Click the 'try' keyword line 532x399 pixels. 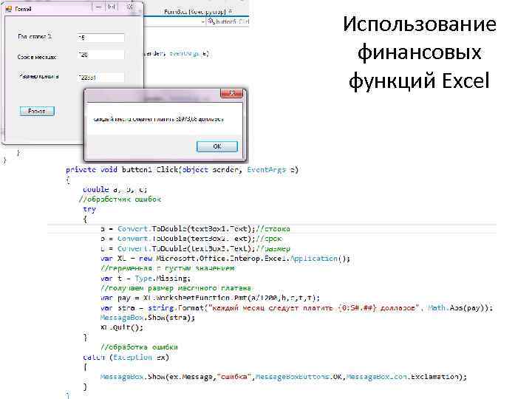[x=89, y=209]
